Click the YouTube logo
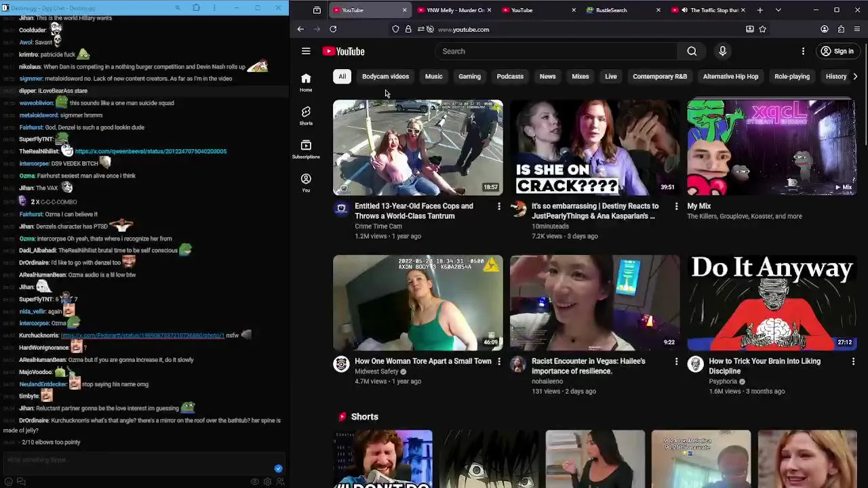The image size is (868, 488). tap(343, 52)
